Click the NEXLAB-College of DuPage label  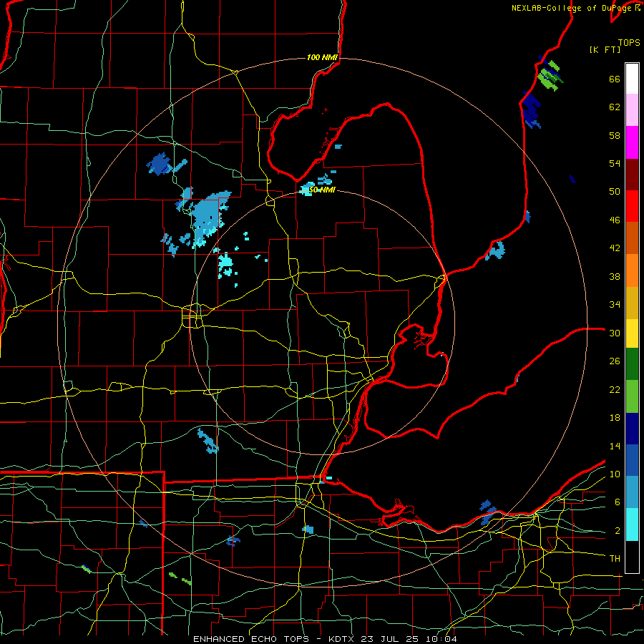[572, 8]
